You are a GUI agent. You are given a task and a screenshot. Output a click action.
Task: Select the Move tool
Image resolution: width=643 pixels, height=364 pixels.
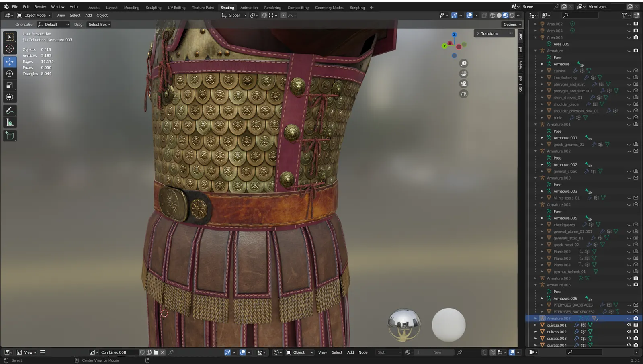[x=10, y=61]
